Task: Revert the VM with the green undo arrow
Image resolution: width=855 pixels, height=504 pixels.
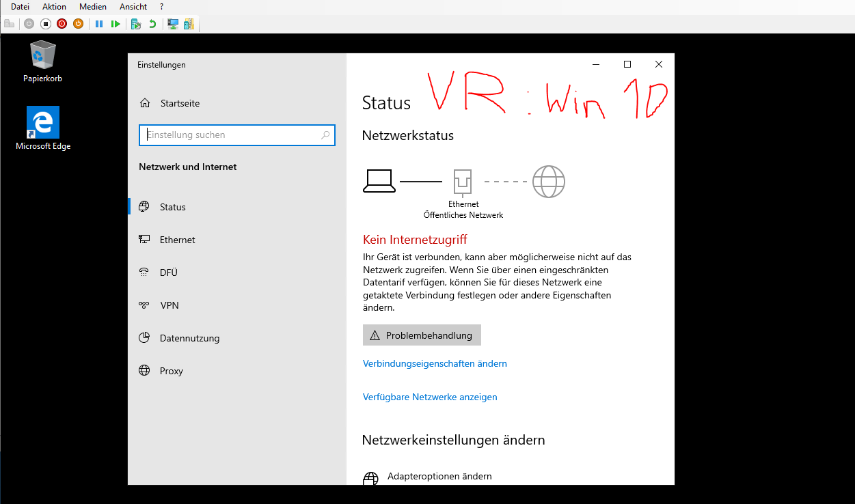Action: pyautogui.click(x=152, y=24)
